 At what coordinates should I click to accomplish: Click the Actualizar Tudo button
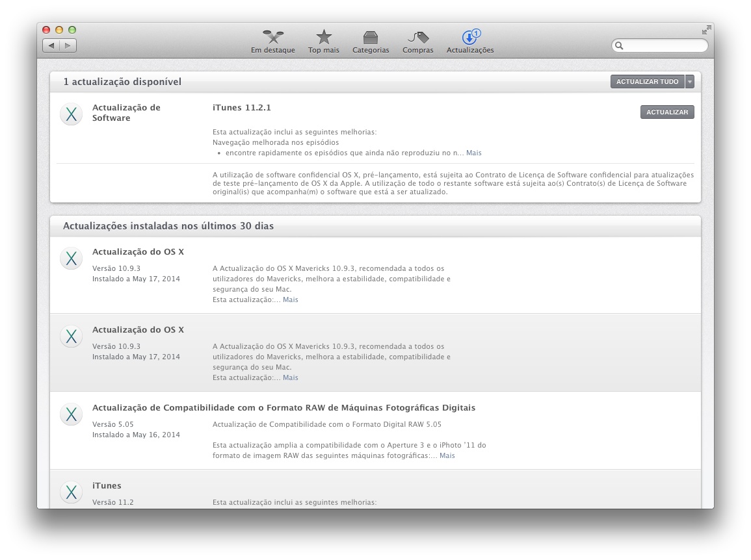pos(648,81)
